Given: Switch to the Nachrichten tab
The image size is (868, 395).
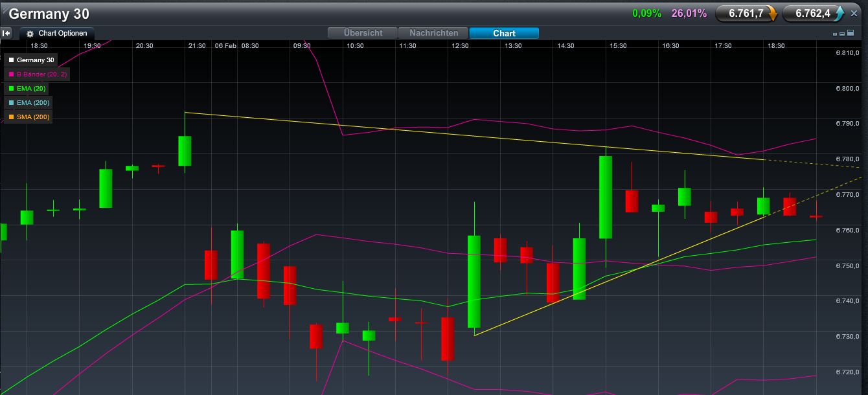Looking at the screenshot, I should point(433,33).
